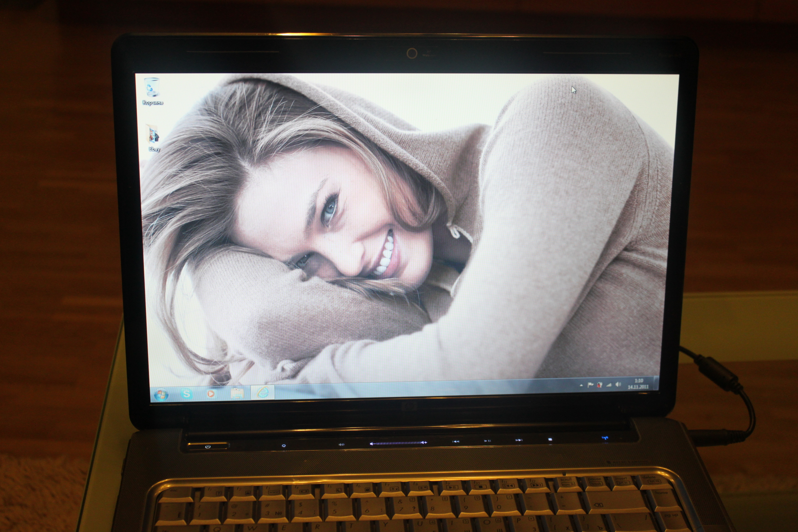Expand hidden system tray icons arrow
Screen dimensions: 798x532
[x=581, y=385]
